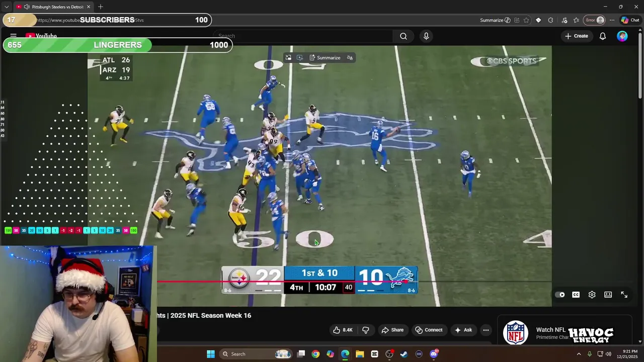
Task: Open CapCut from the taskbar
Action: (x=375, y=354)
